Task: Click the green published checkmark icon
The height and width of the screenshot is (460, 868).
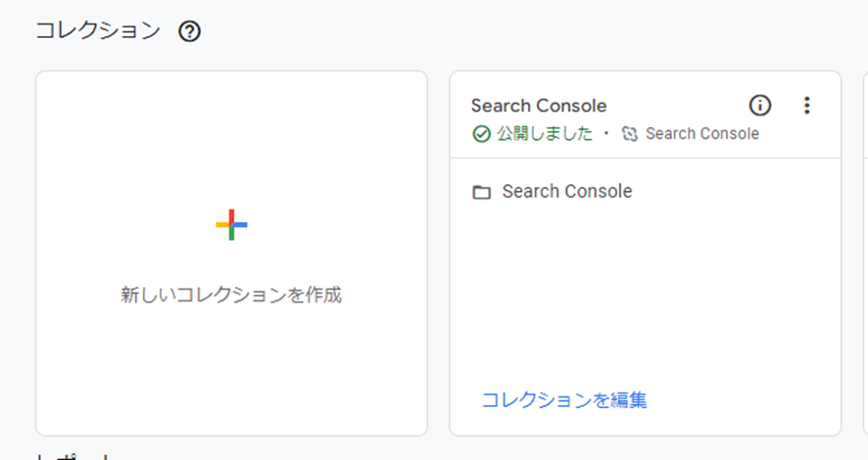Action: coord(481,134)
